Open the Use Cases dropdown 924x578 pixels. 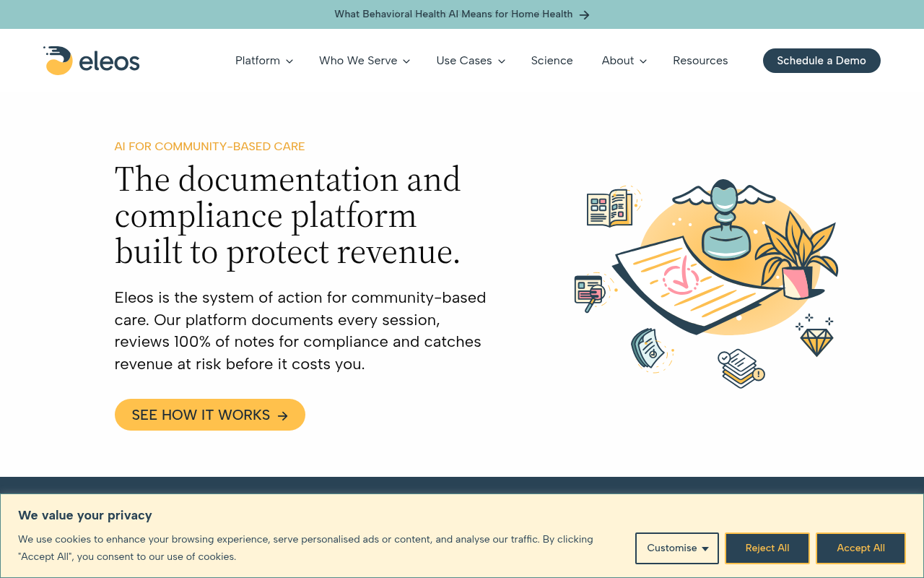471,61
